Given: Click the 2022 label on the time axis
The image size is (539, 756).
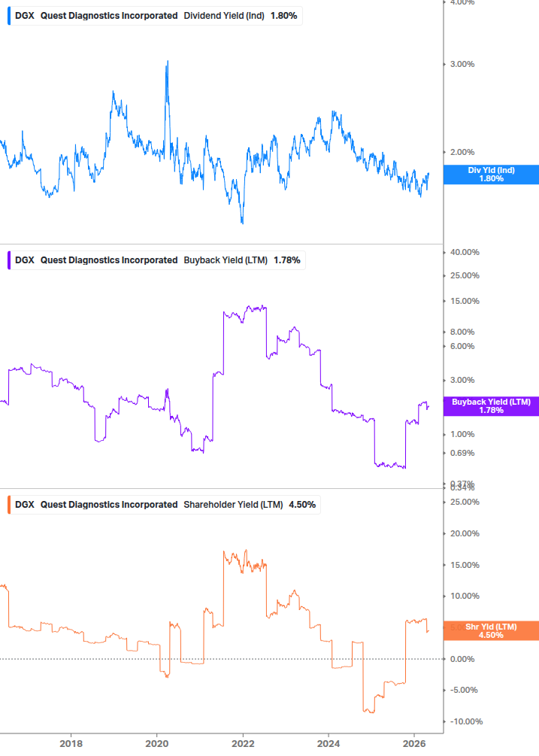Looking at the screenshot, I should 243,744.
